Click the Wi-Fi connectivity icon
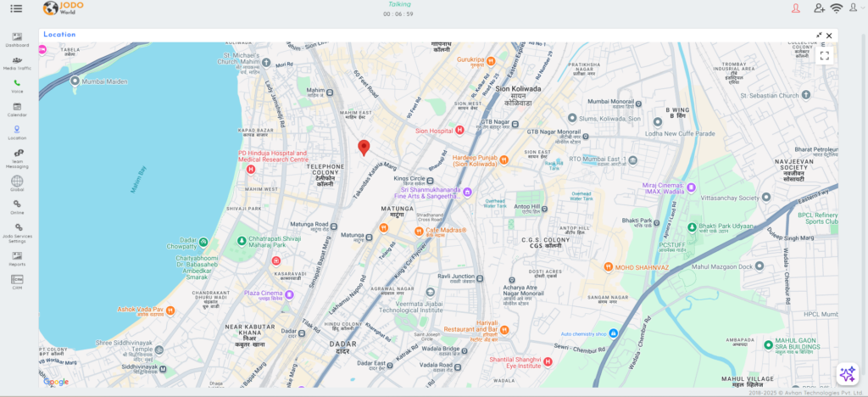This screenshot has width=868, height=397. (837, 8)
